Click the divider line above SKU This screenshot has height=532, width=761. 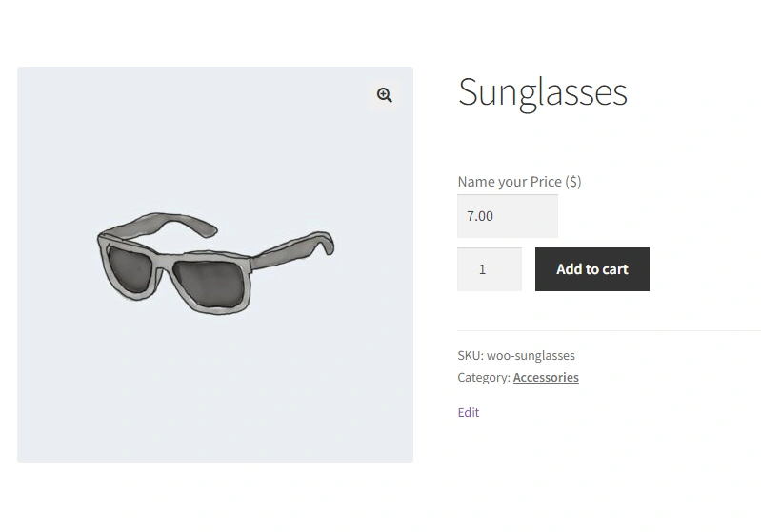tap(610, 331)
